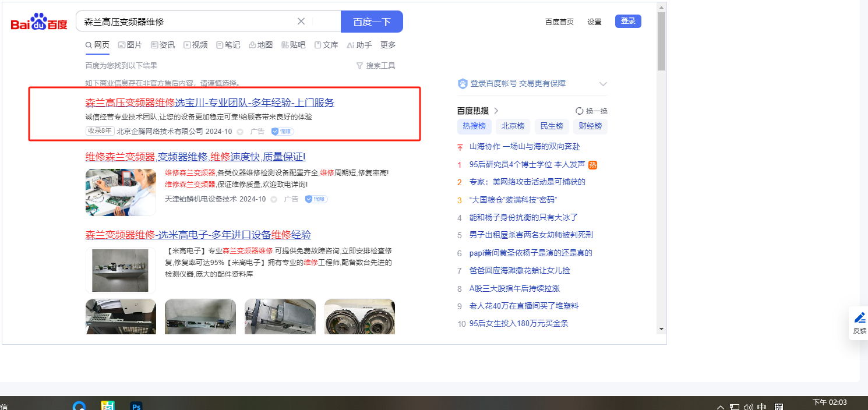Open Photoshop from the taskbar
Image resolution: width=868 pixels, height=410 pixels.
(137, 406)
